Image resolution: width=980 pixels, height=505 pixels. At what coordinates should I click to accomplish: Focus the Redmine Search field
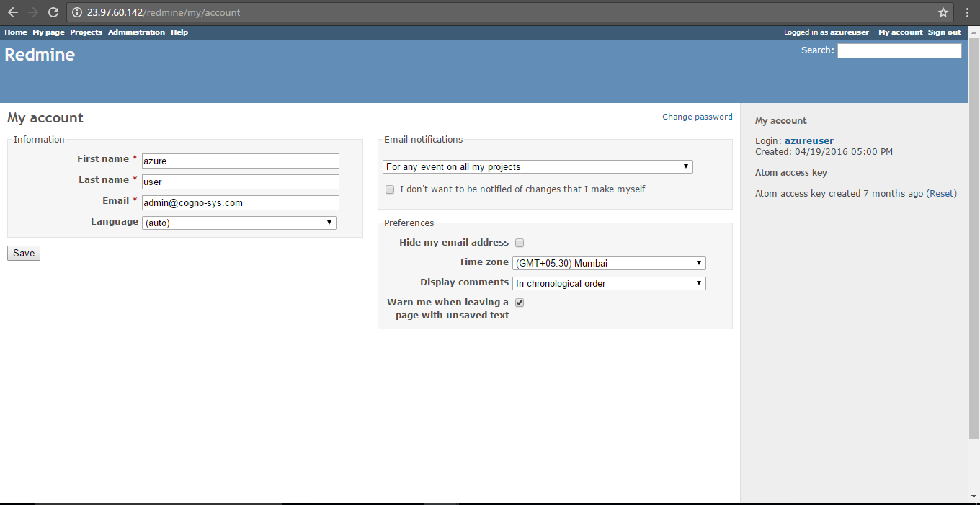pyautogui.click(x=899, y=50)
